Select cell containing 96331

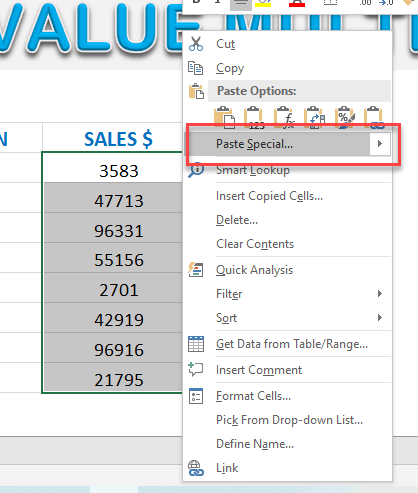coord(113,227)
